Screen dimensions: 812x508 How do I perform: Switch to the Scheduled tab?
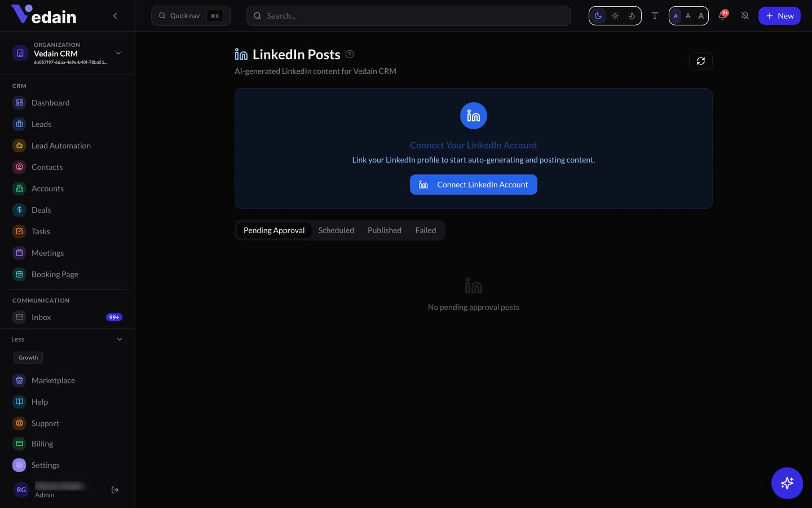tap(336, 230)
